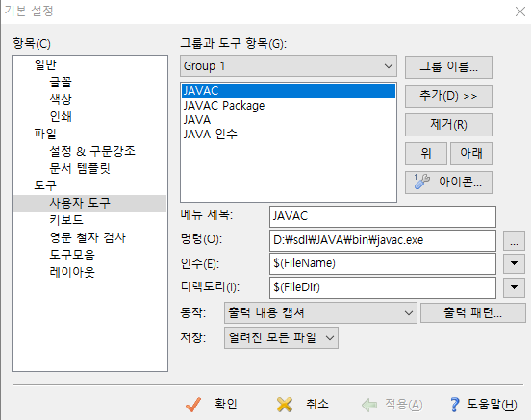
Task: Click the wrench icon on 아이콘 button
Action: 421,182
